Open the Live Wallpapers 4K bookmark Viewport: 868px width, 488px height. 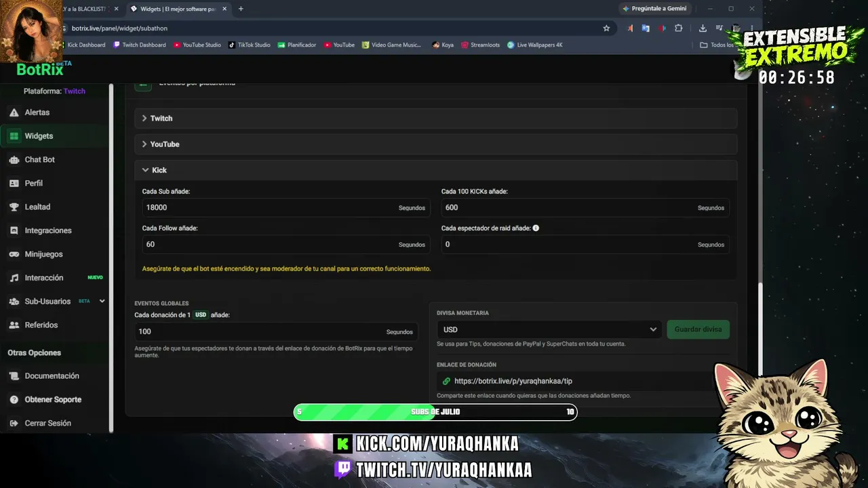(x=535, y=45)
